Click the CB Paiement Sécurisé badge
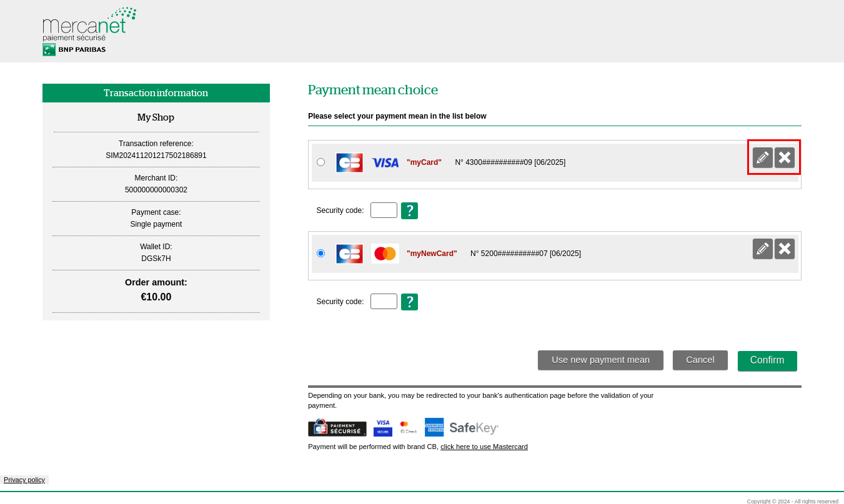This screenshot has width=844, height=504. (x=337, y=428)
